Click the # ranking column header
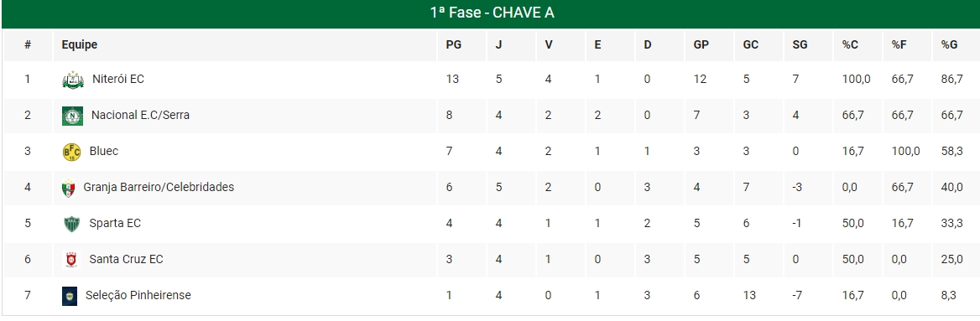 [28, 45]
